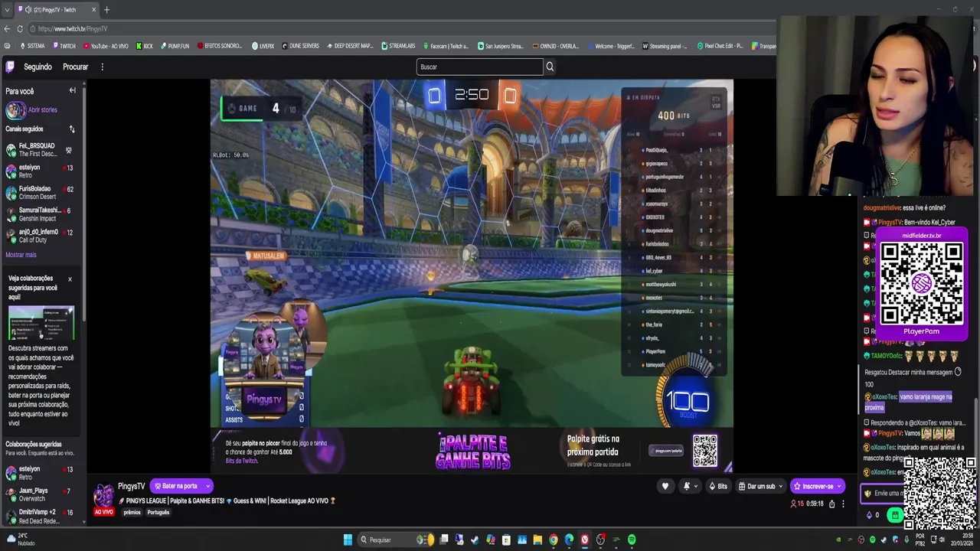Screen dimensions: 980x551
Task: Click the taskbar weather widget
Action: click(19, 540)
